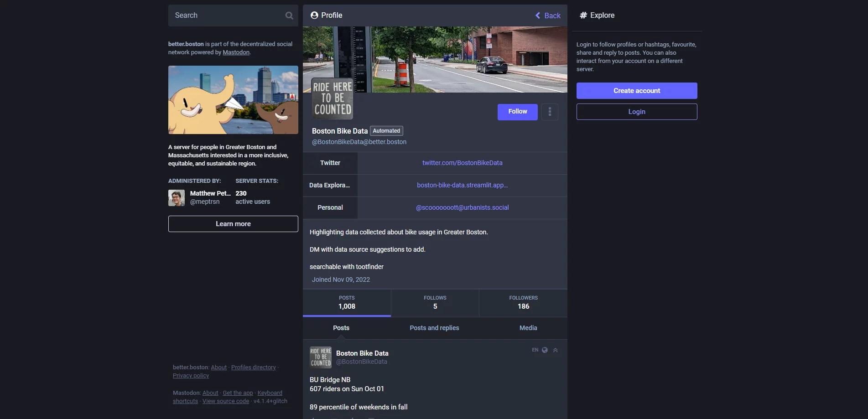868x419 pixels.
Task: Click the Profile column header
Action: pyautogui.click(x=327, y=15)
